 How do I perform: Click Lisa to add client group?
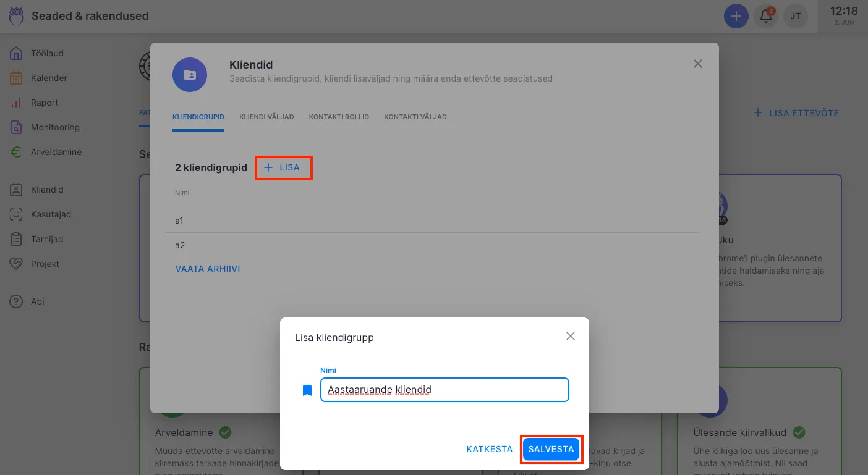click(283, 167)
